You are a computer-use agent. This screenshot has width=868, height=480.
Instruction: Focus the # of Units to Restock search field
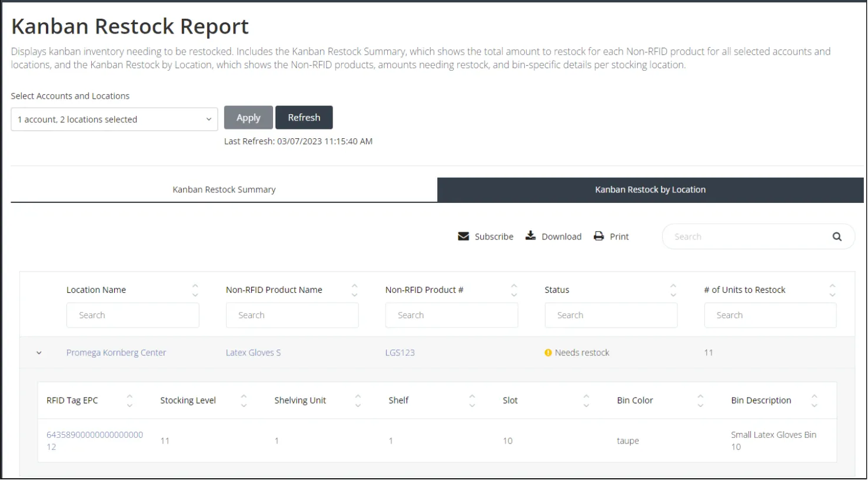click(770, 315)
